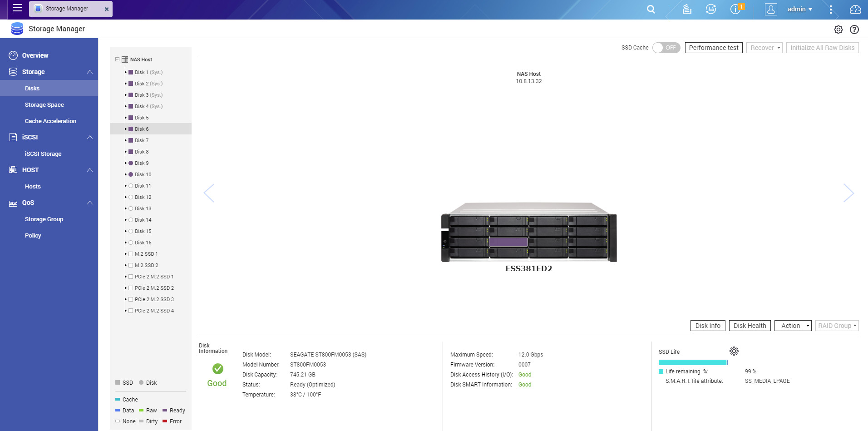Image resolution: width=868 pixels, height=431 pixels.
Task: Collapse the Storage sidebar section
Action: [x=89, y=72]
